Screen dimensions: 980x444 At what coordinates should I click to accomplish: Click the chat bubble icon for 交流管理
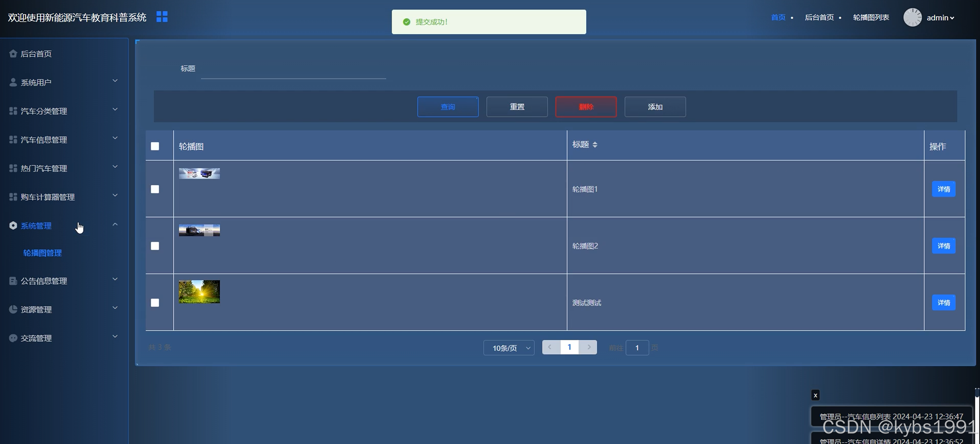13,338
